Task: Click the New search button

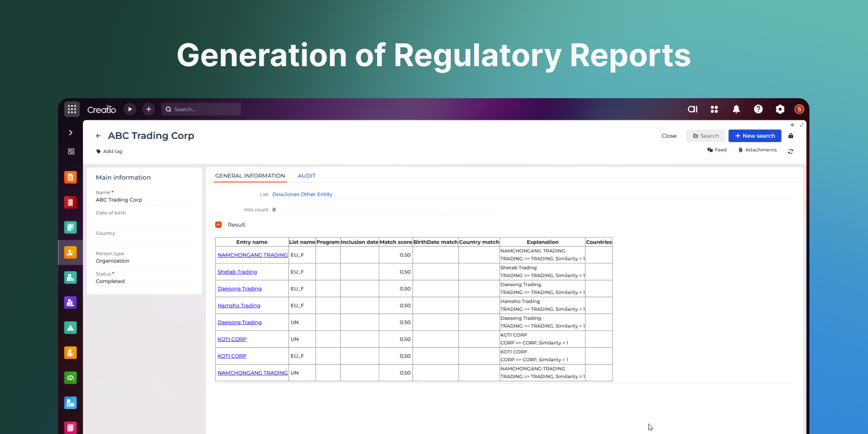Action: point(754,136)
